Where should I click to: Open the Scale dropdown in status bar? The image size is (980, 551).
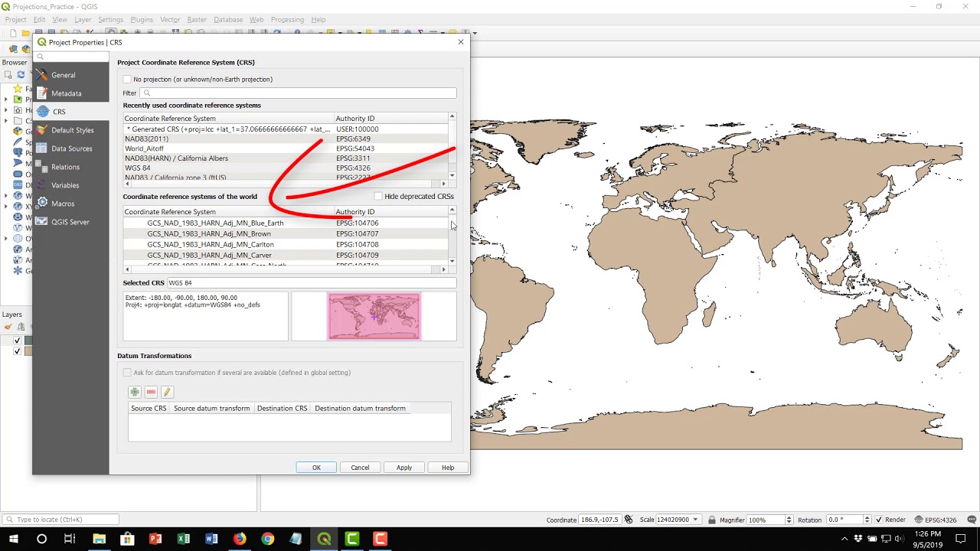coord(695,520)
